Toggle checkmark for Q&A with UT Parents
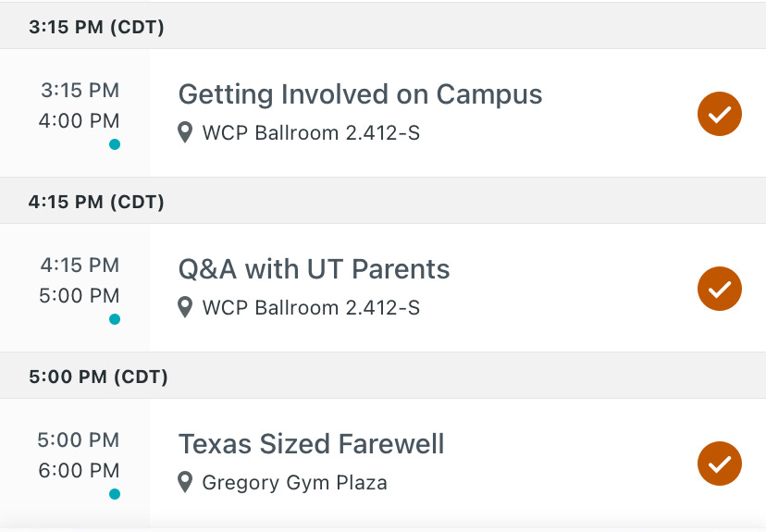 tap(719, 289)
